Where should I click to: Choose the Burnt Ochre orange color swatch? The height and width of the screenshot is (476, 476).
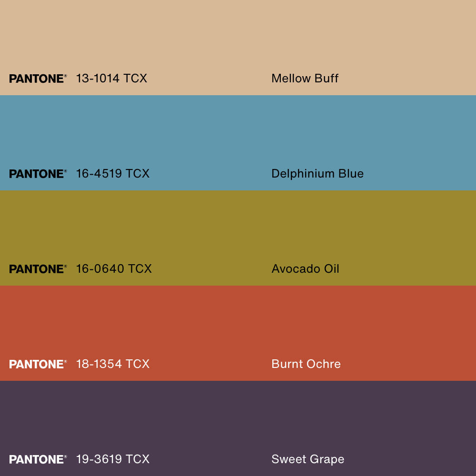238,324
